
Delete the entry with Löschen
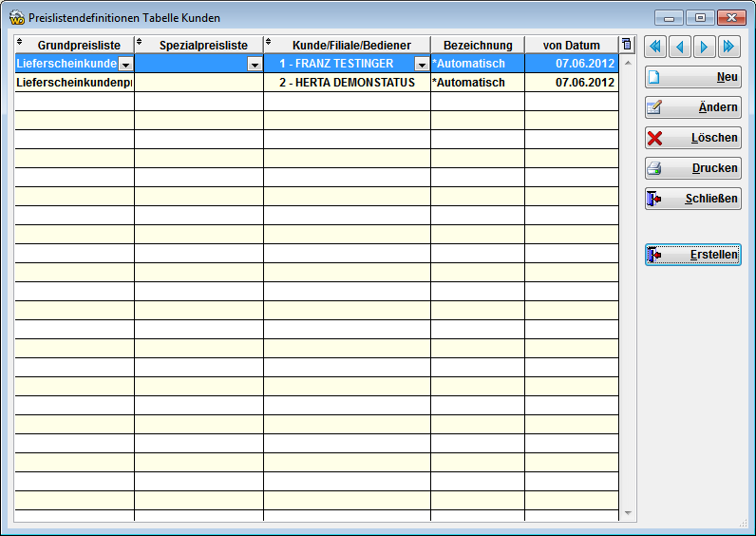pyautogui.click(x=692, y=138)
